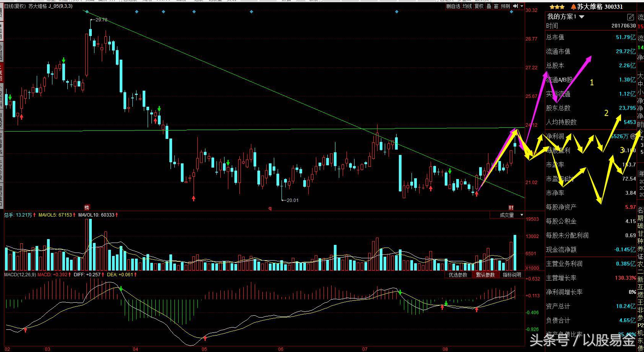
Task: Click the 07 month label on time axis
Action: click(365, 349)
